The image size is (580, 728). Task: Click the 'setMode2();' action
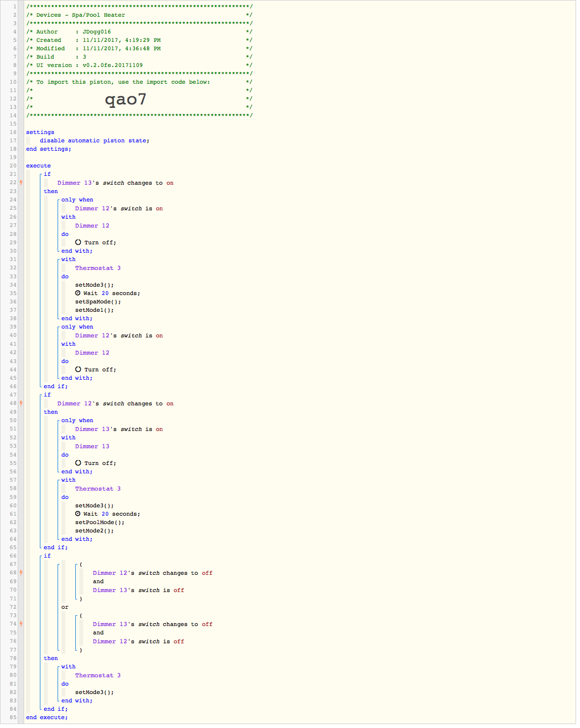pos(95,530)
